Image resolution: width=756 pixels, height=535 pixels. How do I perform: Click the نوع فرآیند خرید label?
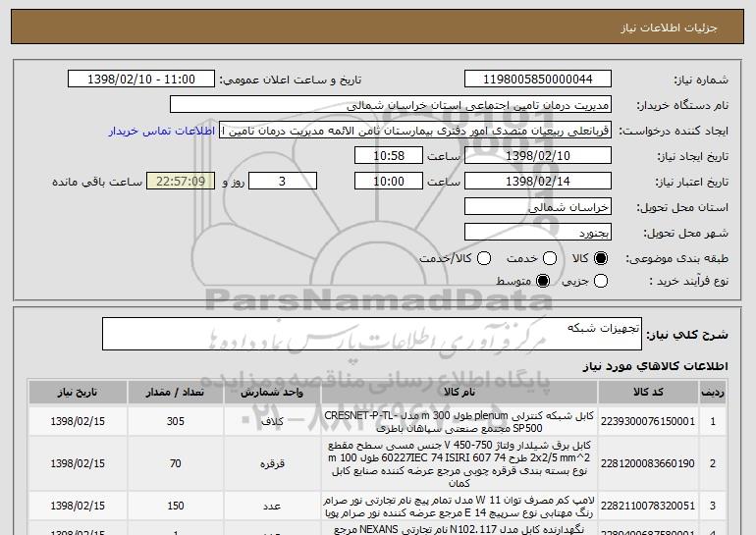pos(689,281)
